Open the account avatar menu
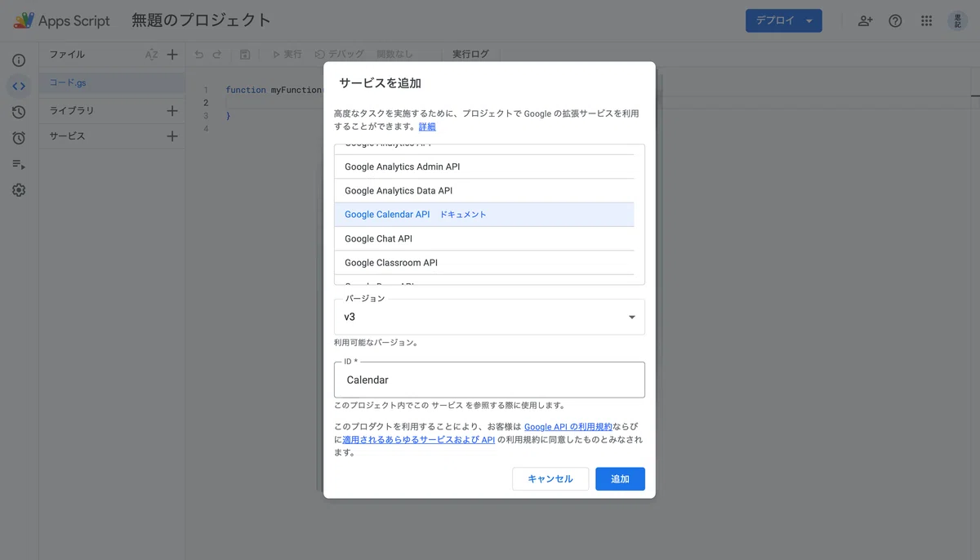Screen dimensions: 980x560 pos(957,21)
